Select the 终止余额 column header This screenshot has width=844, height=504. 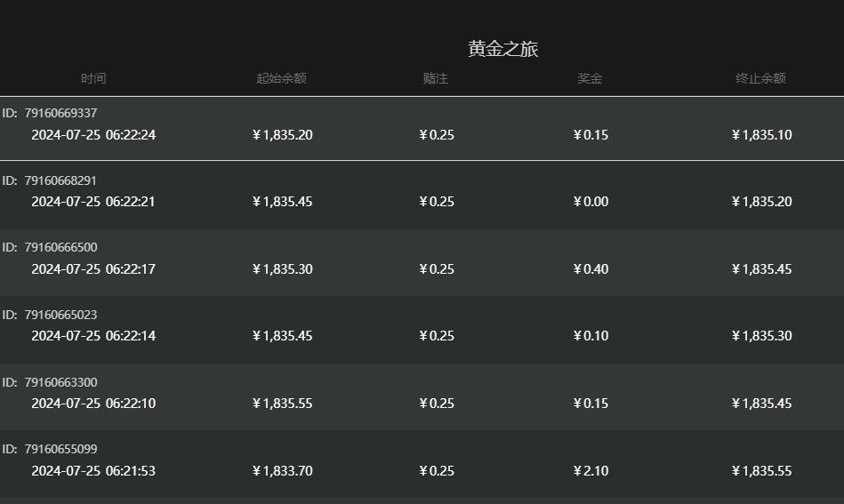coord(760,78)
